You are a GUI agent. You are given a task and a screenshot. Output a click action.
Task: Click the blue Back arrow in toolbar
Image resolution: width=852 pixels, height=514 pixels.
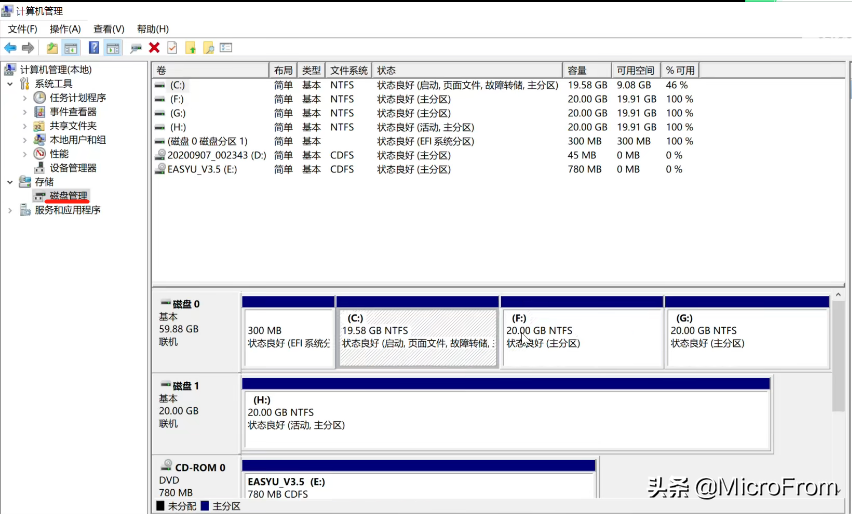point(10,47)
